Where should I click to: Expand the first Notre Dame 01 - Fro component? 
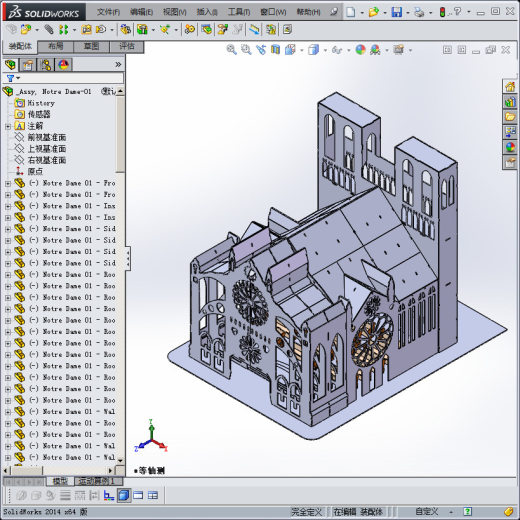(x=8, y=183)
